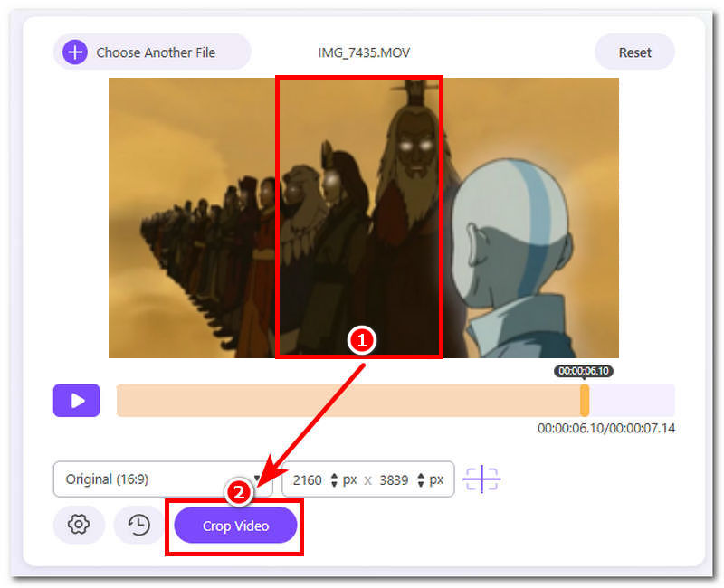Click the orange timeline playhead handle
Image resolution: width=724 pixels, height=588 pixels.
pyautogui.click(x=584, y=400)
